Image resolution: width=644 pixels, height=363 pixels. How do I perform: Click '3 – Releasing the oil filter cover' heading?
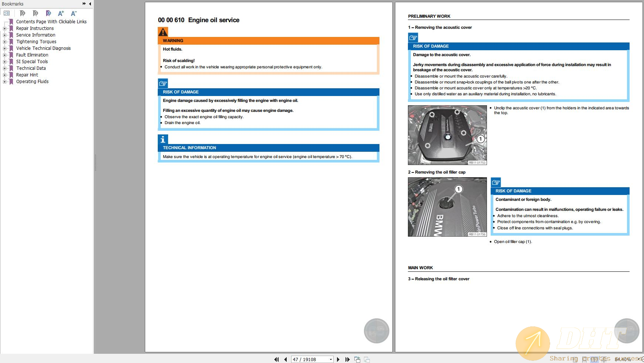point(439,279)
